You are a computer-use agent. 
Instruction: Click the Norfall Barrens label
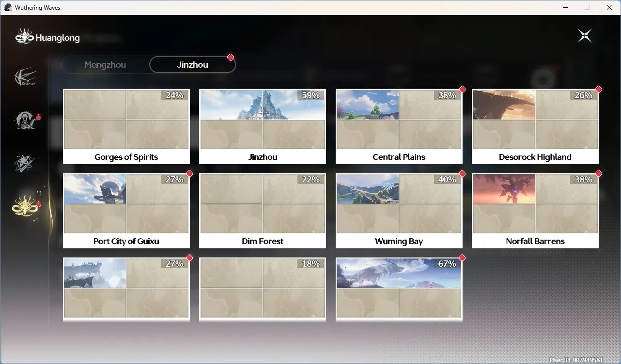(x=535, y=241)
